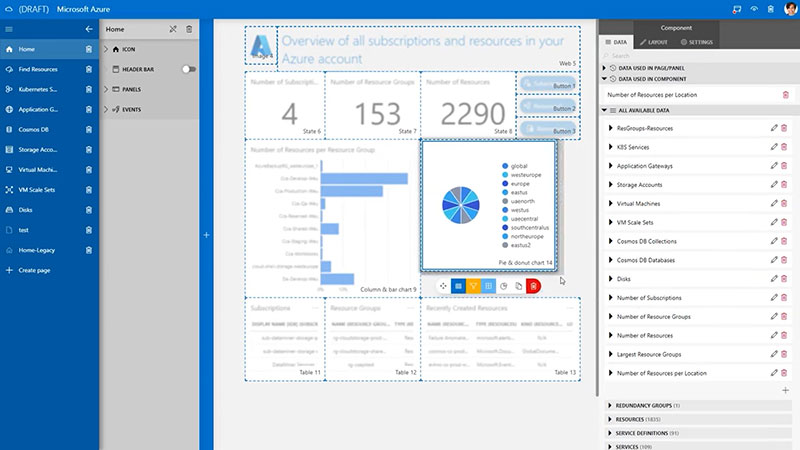Select the pie chart graphic
The image size is (800, 450).
(x=461, y=205)
